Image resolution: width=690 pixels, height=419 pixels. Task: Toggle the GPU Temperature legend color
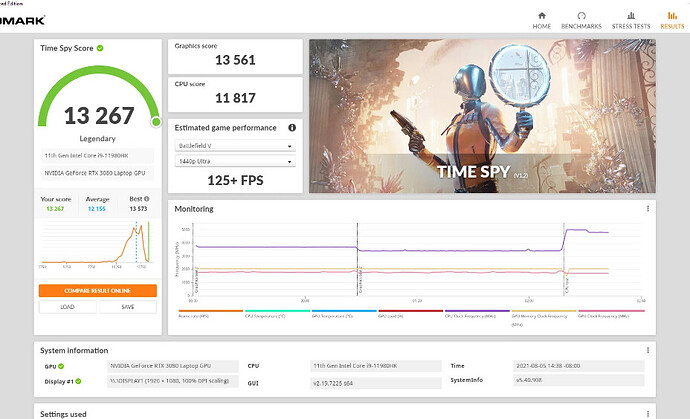point(344,311)
